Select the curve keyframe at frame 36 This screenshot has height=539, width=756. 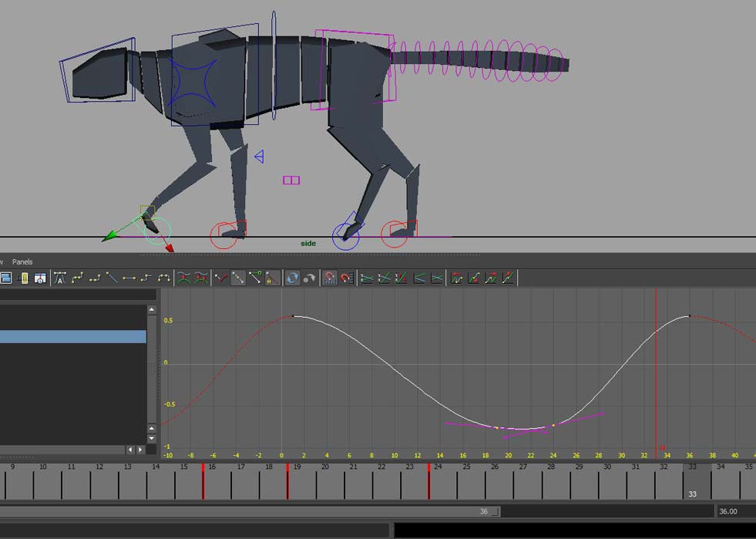[x=690, y=316]
